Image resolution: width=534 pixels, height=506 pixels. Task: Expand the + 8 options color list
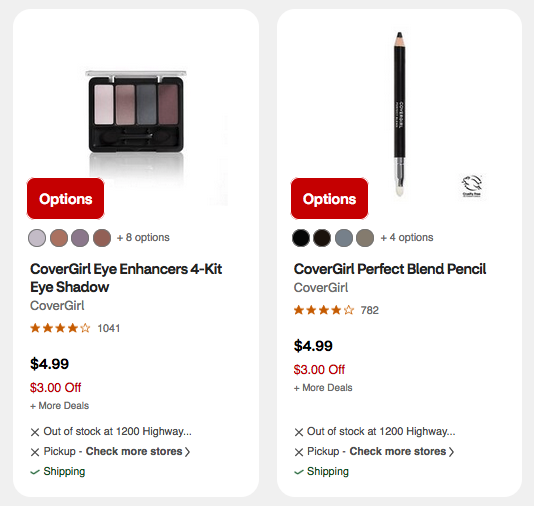coord(143,237)
